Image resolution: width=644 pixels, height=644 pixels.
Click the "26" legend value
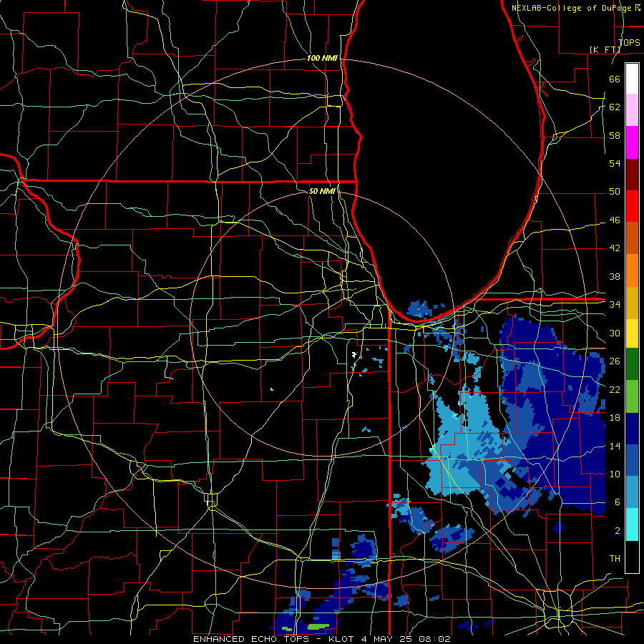pos(615,361)
